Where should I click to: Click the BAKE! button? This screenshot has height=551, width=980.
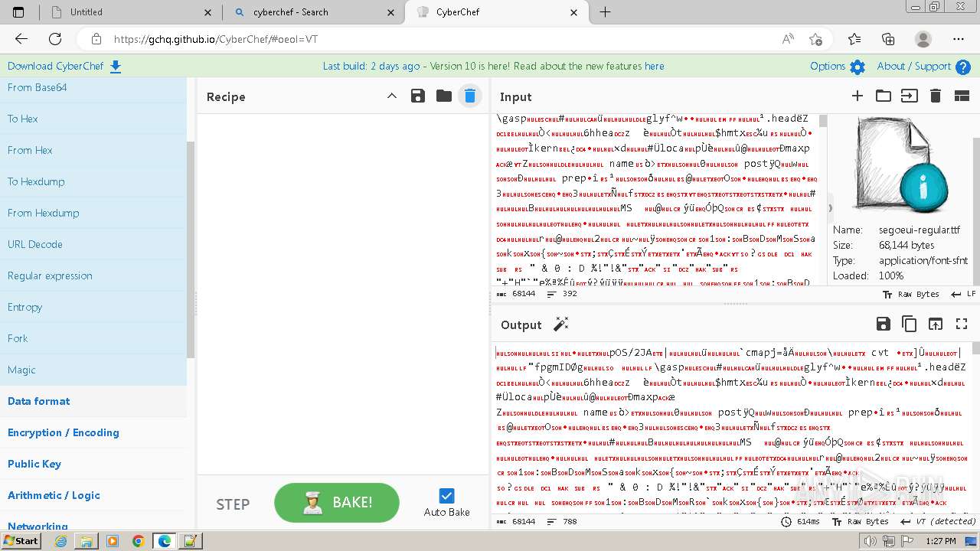(x=337, y=503)
